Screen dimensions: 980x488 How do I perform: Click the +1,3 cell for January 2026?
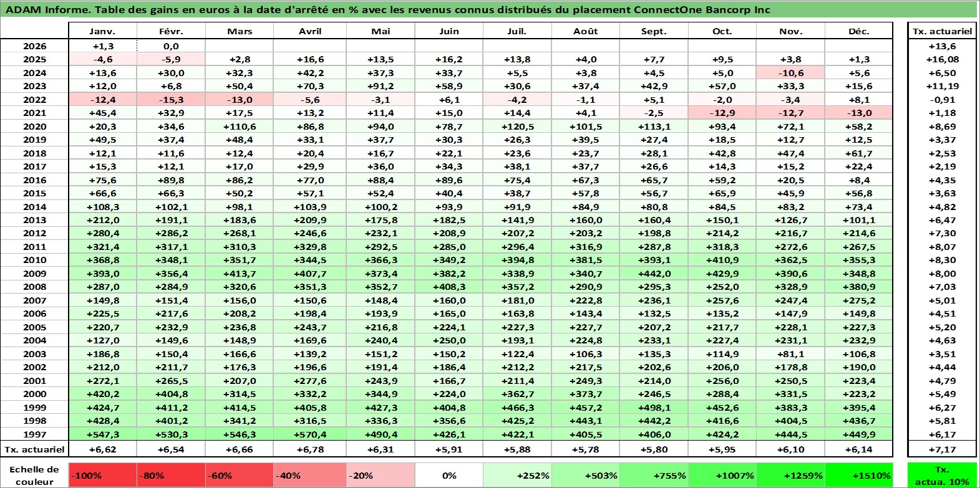coord(102,46)
